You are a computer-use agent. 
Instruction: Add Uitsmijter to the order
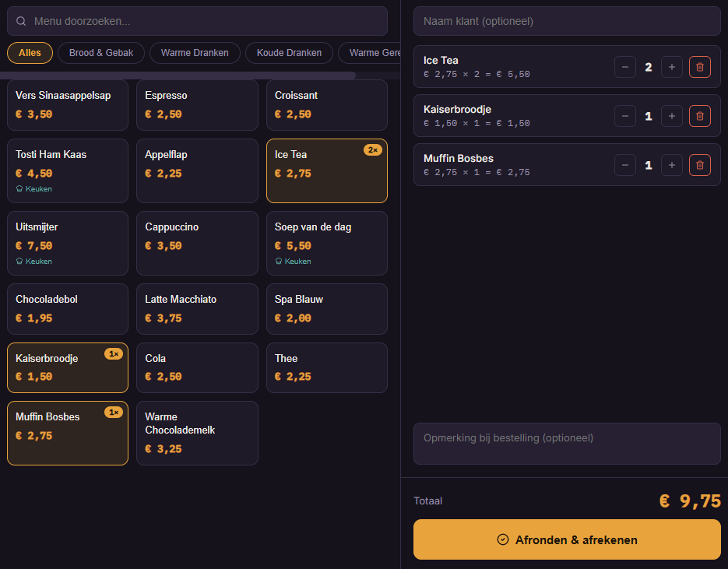coord(68,243)
